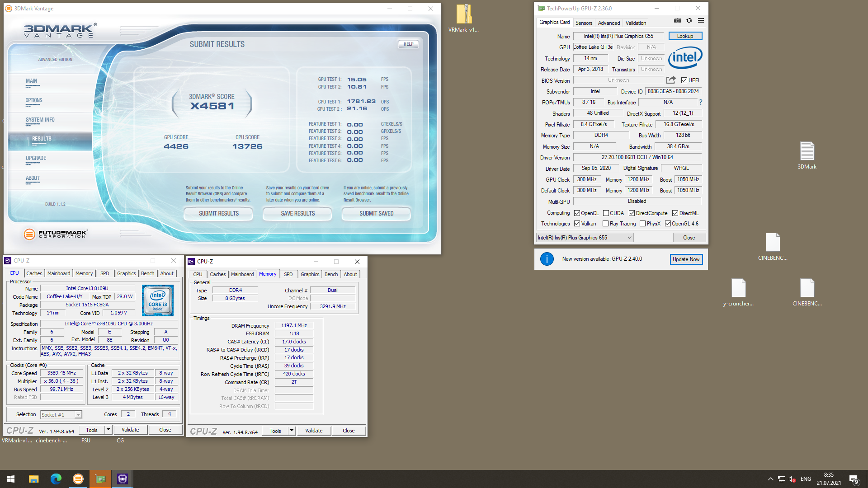Open System Info in 3DMark Vantage sidebar
This screenshot has width=868, height=488.
click(x=40, y=120)
